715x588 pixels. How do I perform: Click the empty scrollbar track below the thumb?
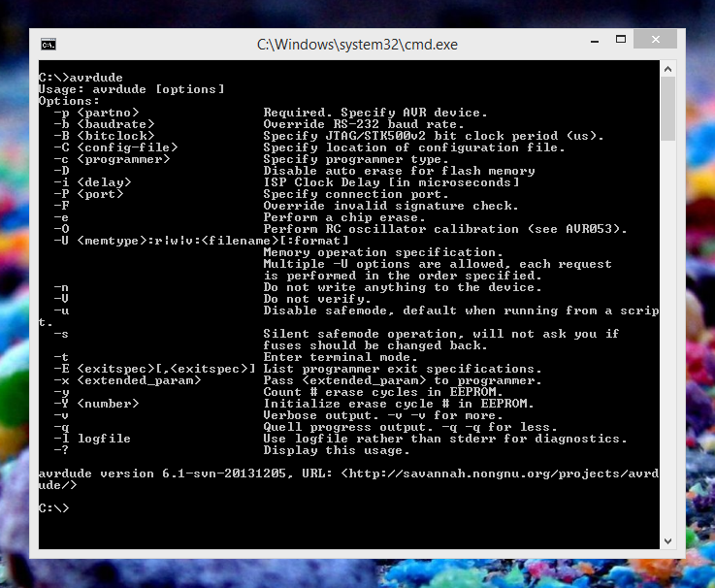click(667, 340)
